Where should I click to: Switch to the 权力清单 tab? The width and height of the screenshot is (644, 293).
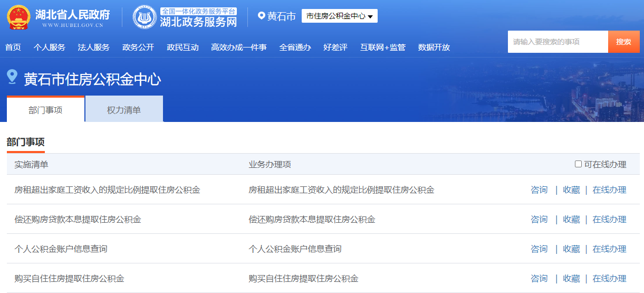124,110
